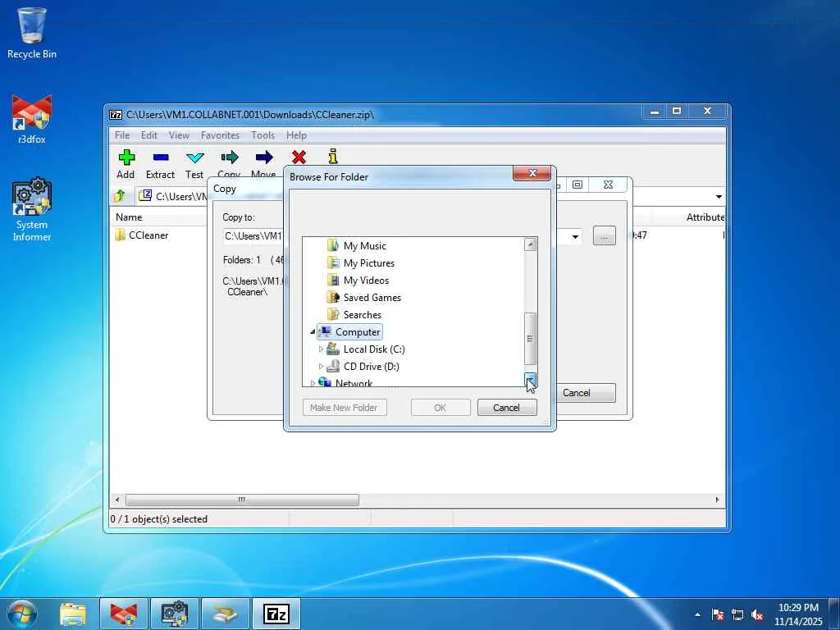Viewport: 840px width, 630px height.
Task: Click the Delete red X toolbar icon
Action: click(x=299, y=157)
